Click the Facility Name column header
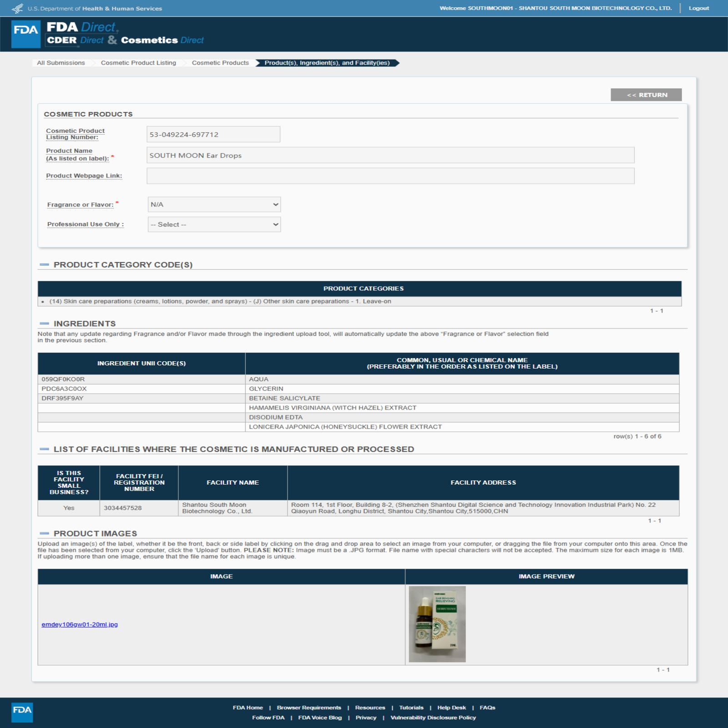 [233, 482]
